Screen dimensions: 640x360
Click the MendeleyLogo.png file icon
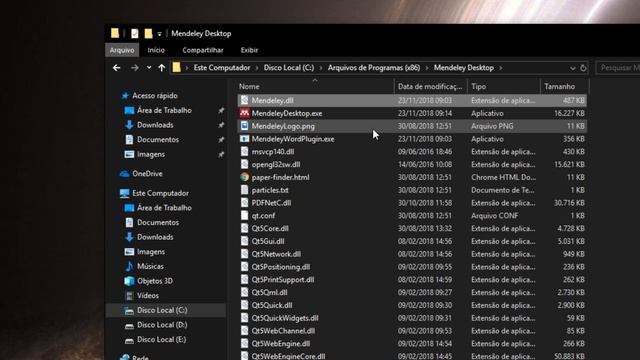point(244,126)
